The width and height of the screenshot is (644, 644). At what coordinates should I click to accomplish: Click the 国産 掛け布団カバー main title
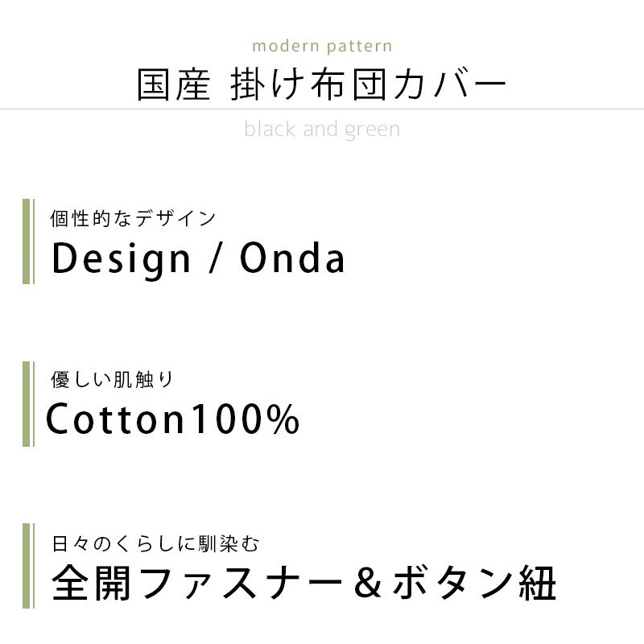tap(321, 85)
